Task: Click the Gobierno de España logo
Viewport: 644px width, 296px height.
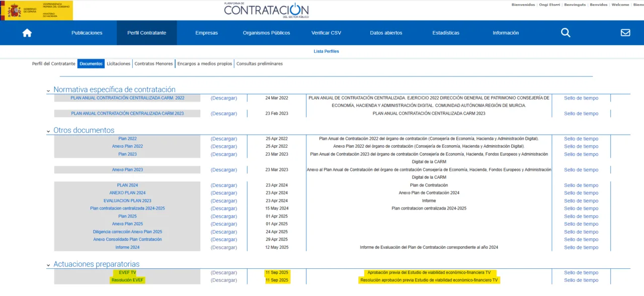Action: (36, 10)
